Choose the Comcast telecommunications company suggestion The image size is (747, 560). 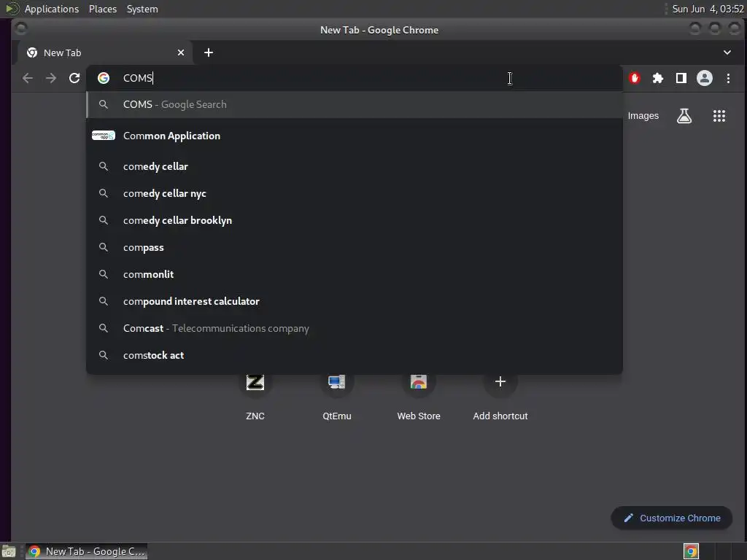point(355,329)
